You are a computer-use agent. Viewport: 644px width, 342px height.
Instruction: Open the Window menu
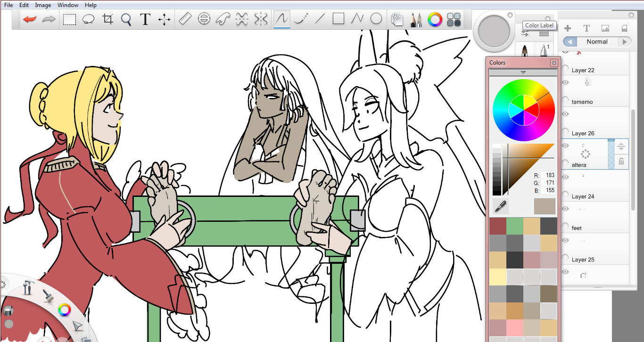pyautogui.click(x=68, y=5)
